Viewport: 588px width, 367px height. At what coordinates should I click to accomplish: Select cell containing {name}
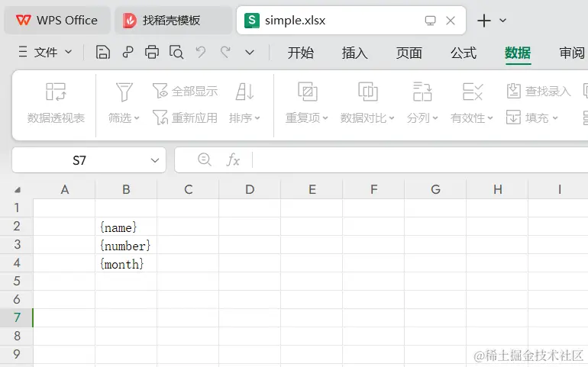126,227
